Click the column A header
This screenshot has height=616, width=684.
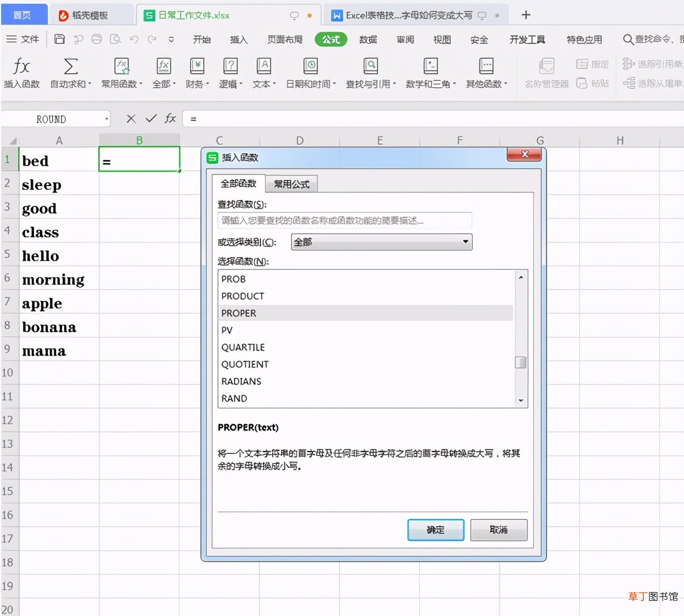(x=59, y=140)
